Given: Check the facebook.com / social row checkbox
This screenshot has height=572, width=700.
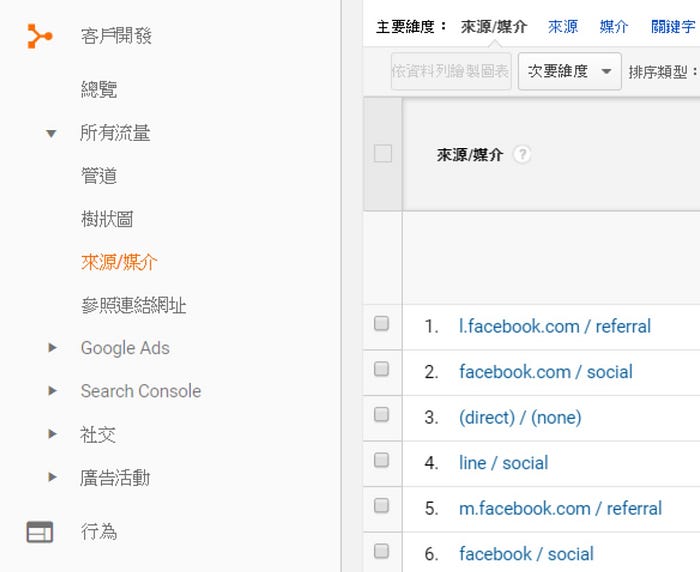Looking at the screenshot, I should pos(381,369).
